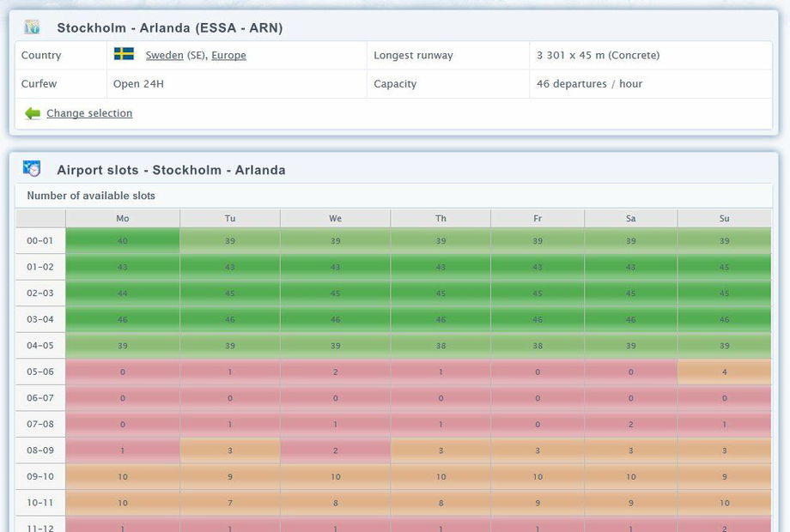
Task: Select the We column header
Action: point(335,219)
